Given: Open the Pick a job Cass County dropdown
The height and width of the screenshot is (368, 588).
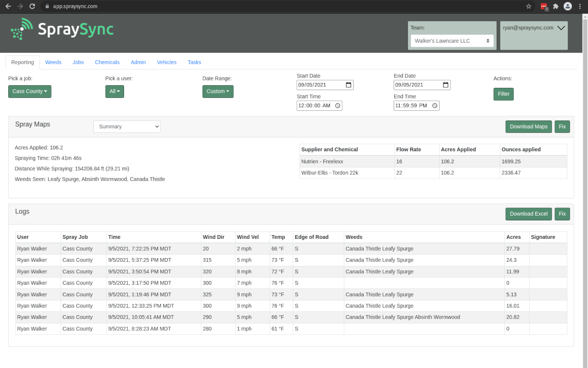Looking at the screenshot, I should click(x=29, y=91).
